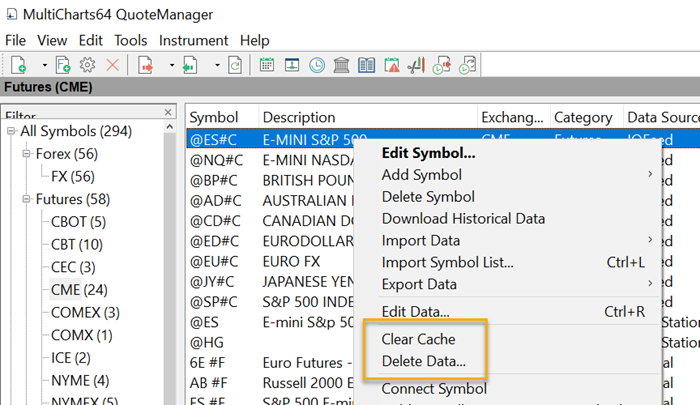Click the add futures symbol 'F' icon
700x405 pixels.
coord(63,65)
